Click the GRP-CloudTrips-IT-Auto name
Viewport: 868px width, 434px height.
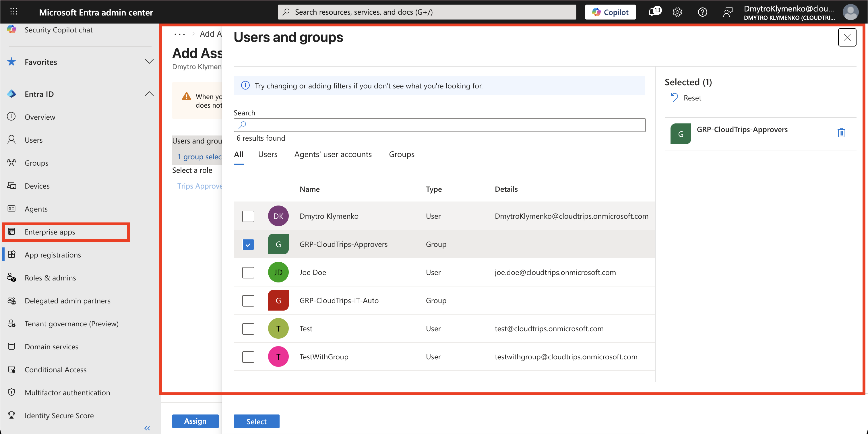coord(339,301)
